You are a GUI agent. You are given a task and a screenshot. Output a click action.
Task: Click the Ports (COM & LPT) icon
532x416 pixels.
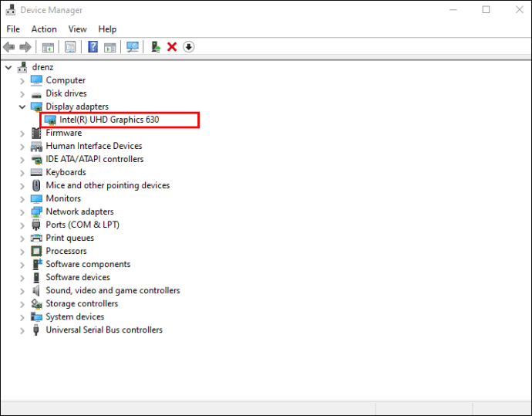36,225
